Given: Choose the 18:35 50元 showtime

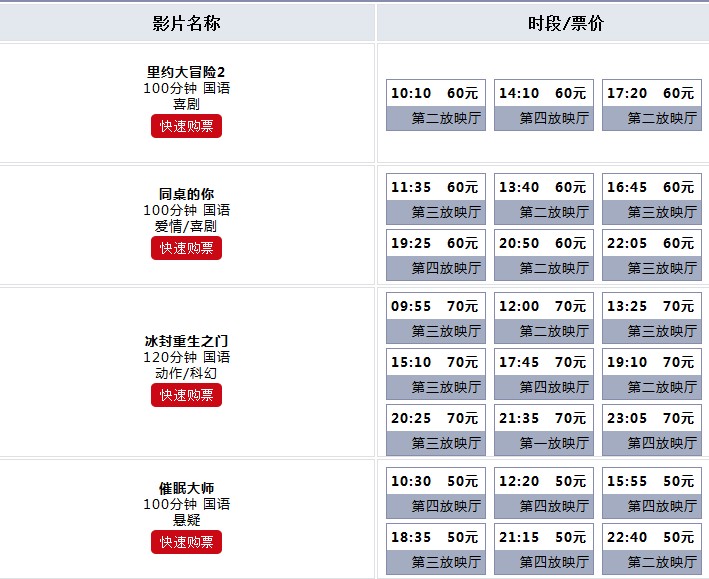Looking at the screenshot, I should click(436, 549).
